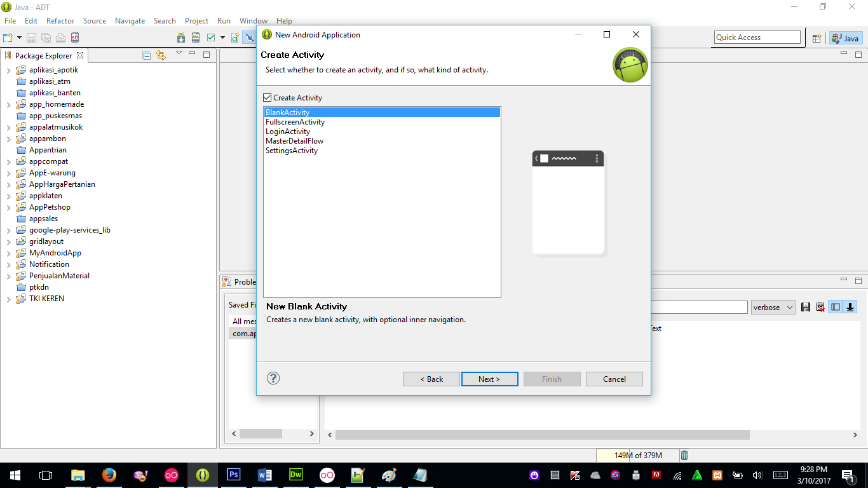Expand the app_homemade project

coord(8,105)
